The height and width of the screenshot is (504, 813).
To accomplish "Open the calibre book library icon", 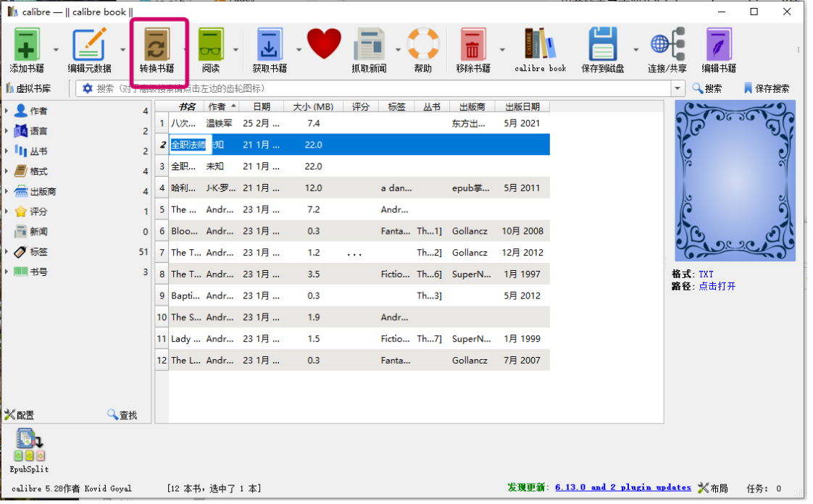I will click(x=541, y=50).
